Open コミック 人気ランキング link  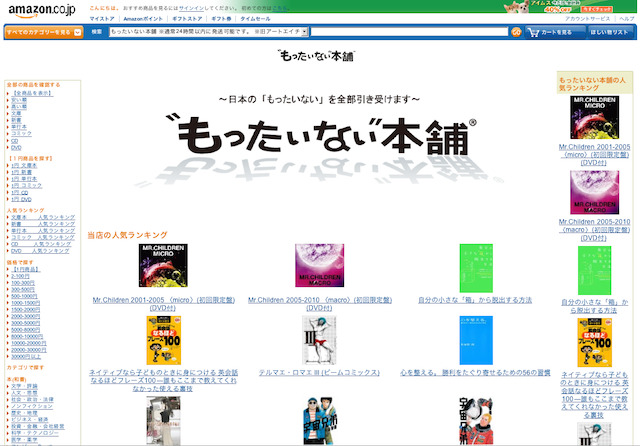tap(43, 237)
